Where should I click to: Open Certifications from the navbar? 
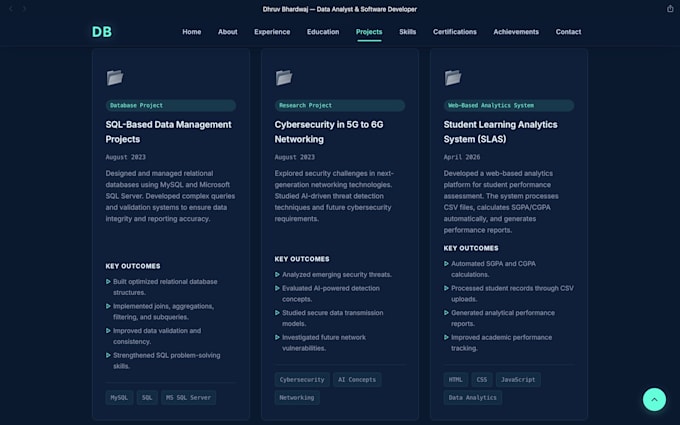pos(454,32)
